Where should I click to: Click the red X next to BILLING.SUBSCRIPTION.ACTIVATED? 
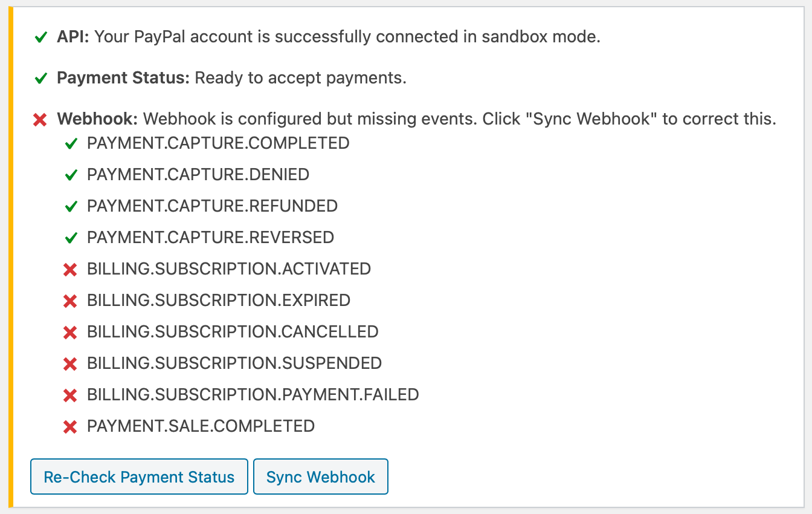(70, 270)
